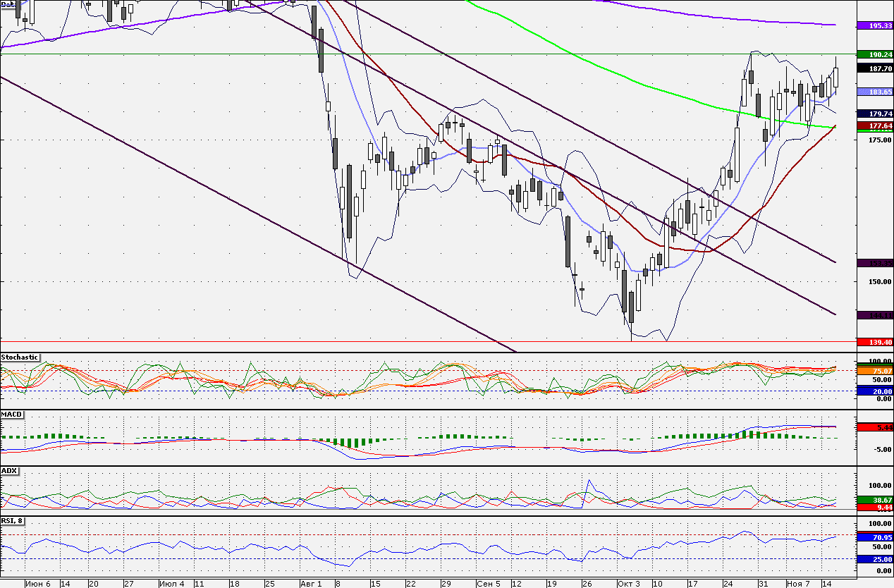Select the red 5.44 MACD value tag
Screen dimensions: 894x588
pyautogui.click(x=875, y=427)
